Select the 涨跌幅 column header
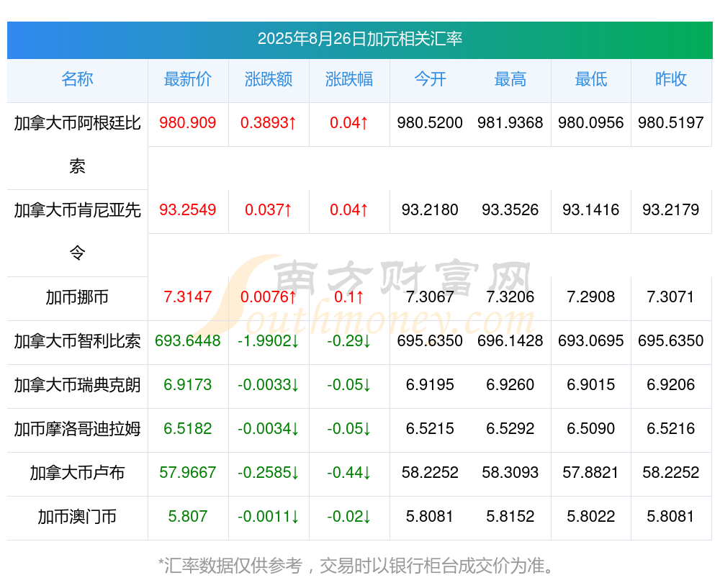The image size is (720, 588). (349, 79)
